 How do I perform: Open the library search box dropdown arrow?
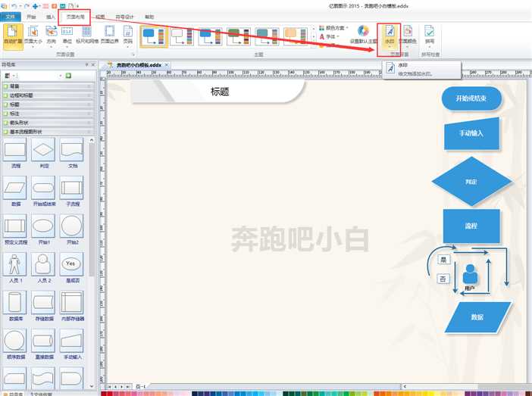tap(61, 76)
